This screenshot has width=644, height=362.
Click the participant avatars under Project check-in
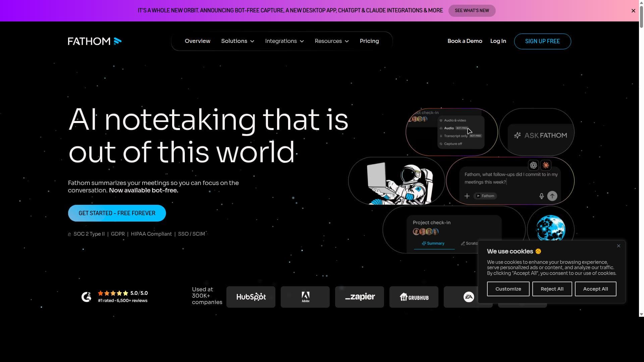point(426,232)
